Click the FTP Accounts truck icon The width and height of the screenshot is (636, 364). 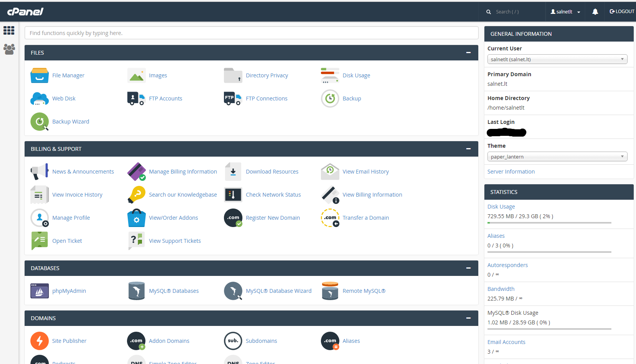pyautogui.click(x=136, y=99)
